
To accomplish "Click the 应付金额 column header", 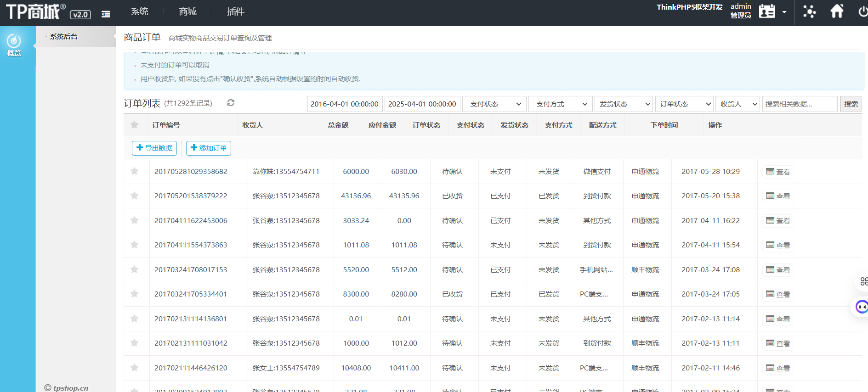I will 382,125.
